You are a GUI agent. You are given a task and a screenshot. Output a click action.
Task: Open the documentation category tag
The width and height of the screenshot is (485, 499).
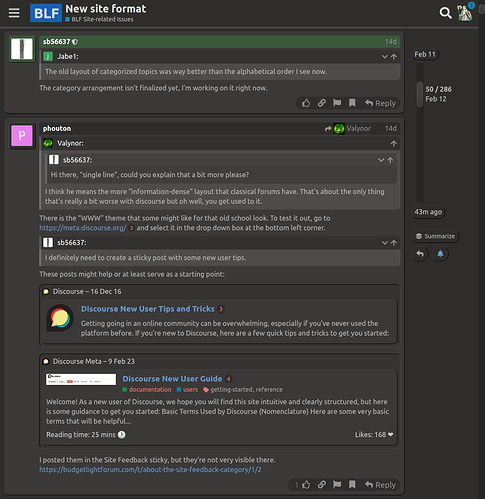tap(147, 389)
